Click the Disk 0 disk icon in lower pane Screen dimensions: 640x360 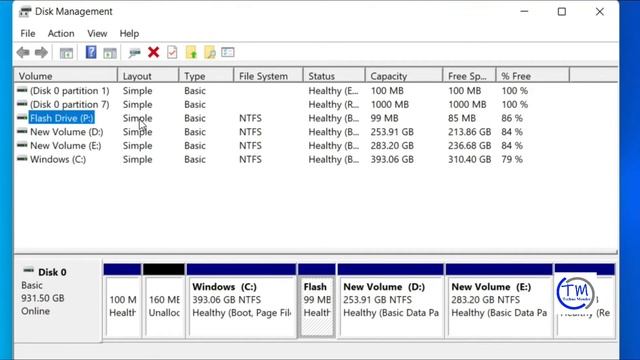[x=28, y=270]
